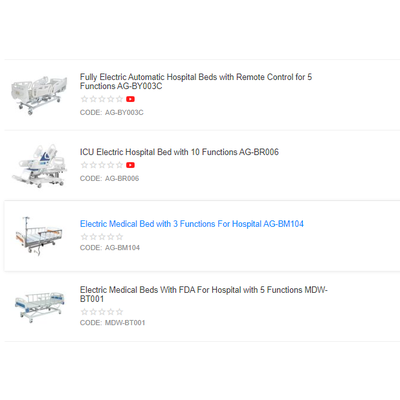Click the CODE: AG-BR006 label
This screenshot has height=400, width=400.
point(109,178)
